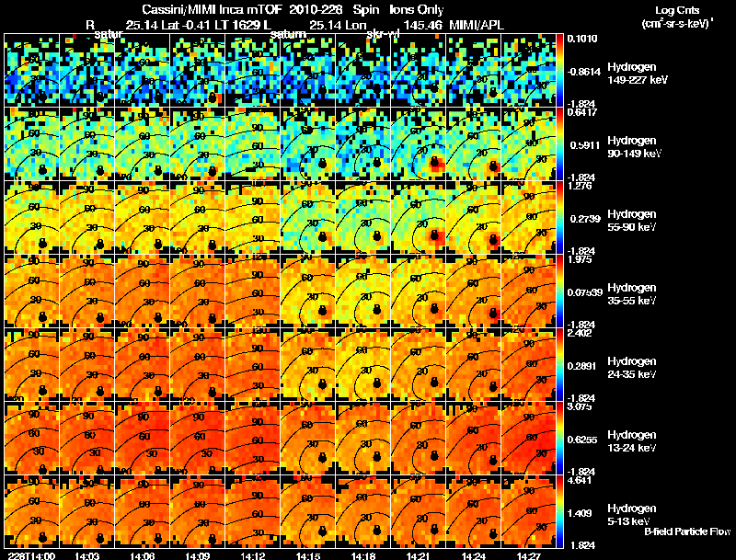Click the 'Hydrogen 90-149 keV' row label
This screenshot has height=560, width=736.
(x=635, y=147)
